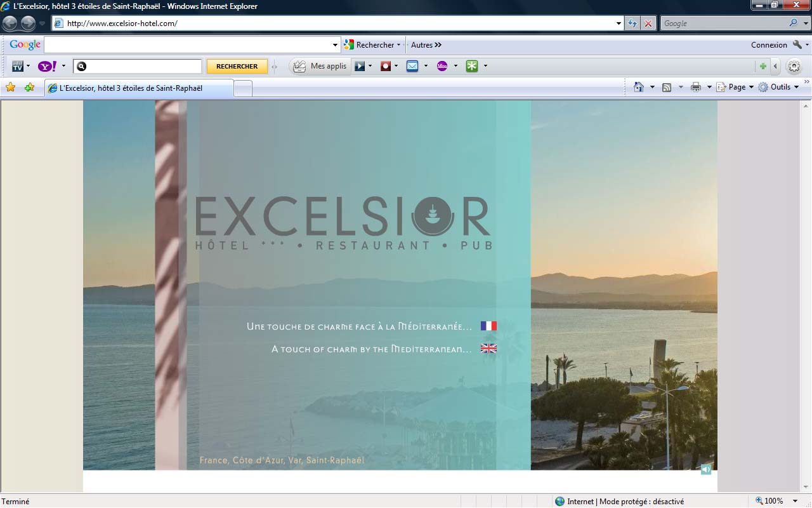Click the Excelsior hotel logo
812x508 pixels.
[343, 223]
